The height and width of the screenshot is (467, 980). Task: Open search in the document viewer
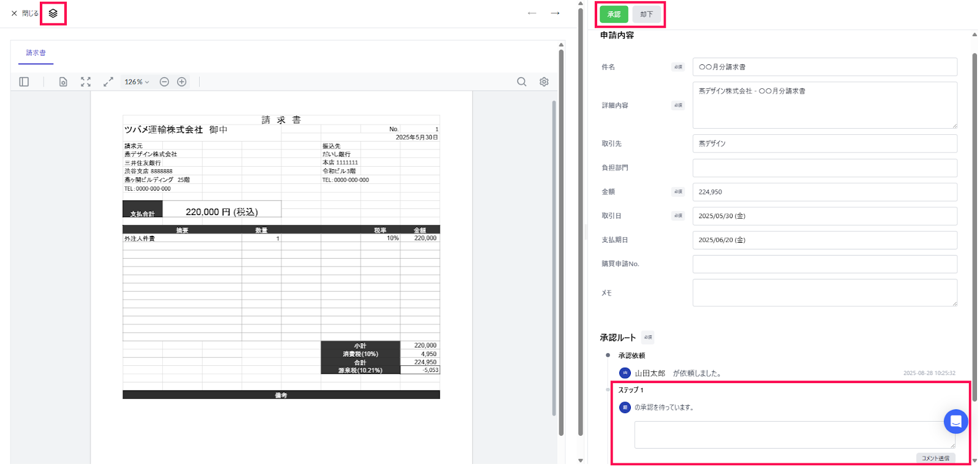tap(521, 82)
